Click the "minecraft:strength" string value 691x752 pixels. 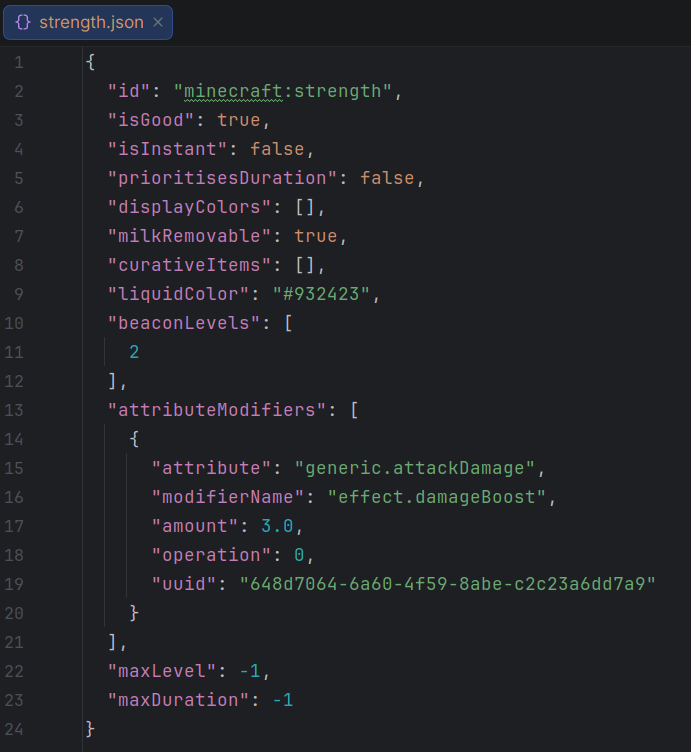[282, 91]
